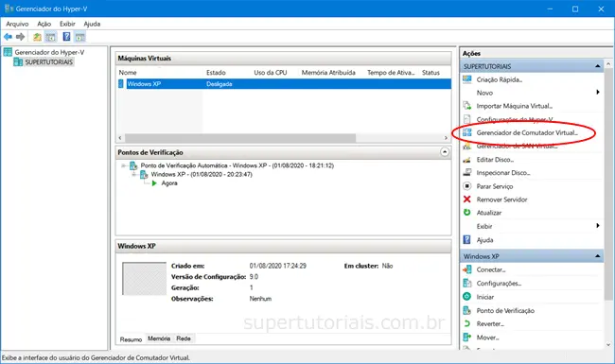The width and height of the screenshot is (615, 364).
Task: Click the Parar Serviço action
Action: click(x=494, y=186)
